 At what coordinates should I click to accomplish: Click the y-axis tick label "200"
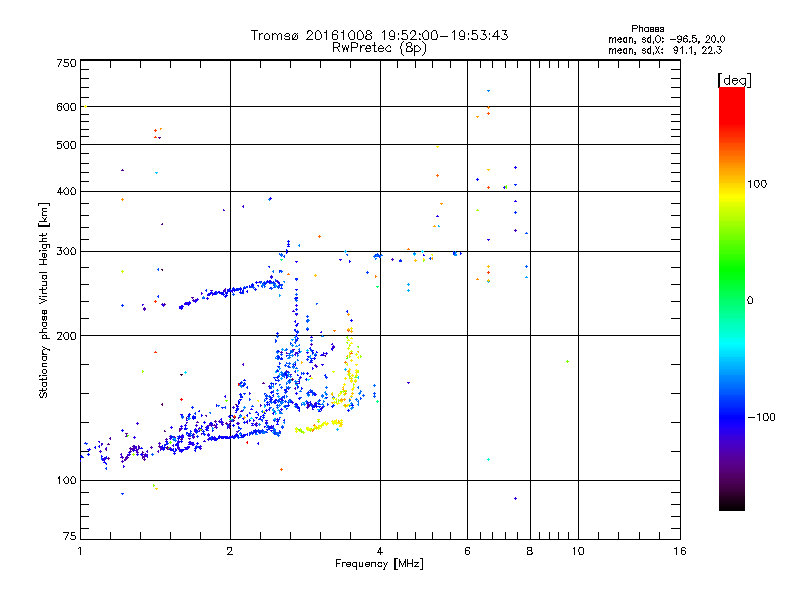point(66,336)
